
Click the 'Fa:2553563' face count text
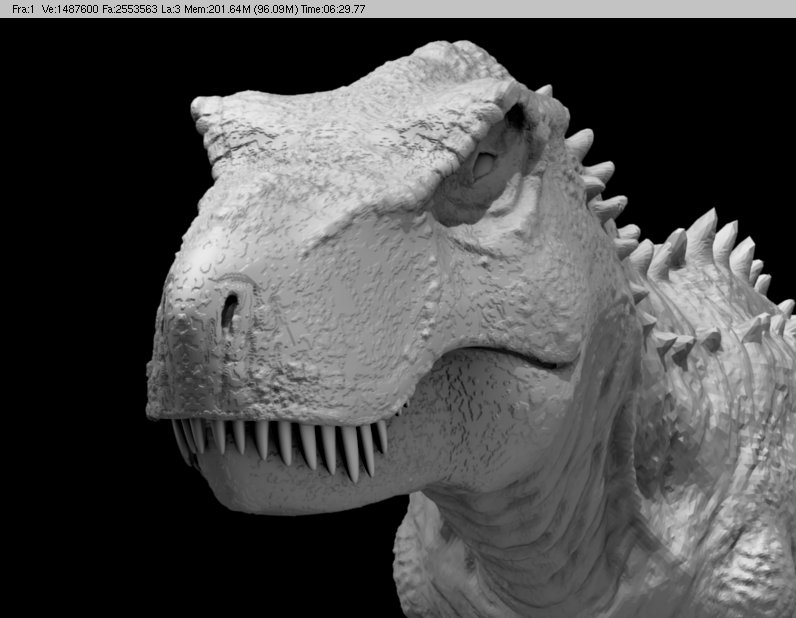[130, 9]
